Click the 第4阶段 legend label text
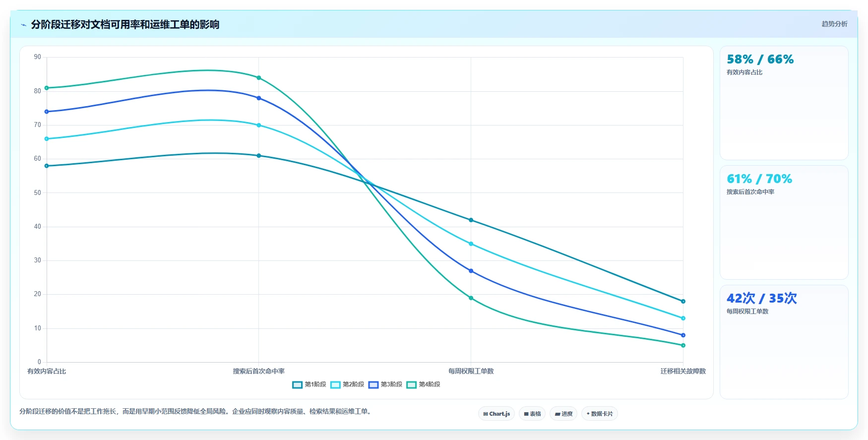This screenshot has height=440, width=868. coord(430,384)
